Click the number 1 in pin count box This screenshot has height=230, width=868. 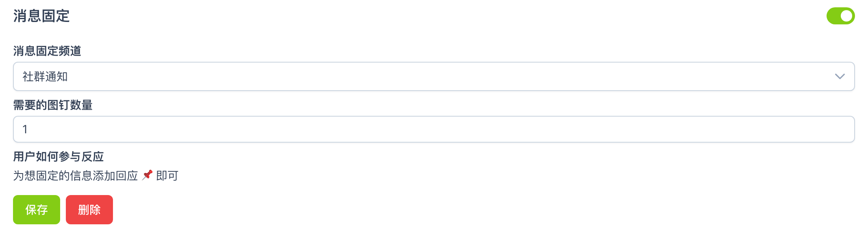(x=25, y=129)
